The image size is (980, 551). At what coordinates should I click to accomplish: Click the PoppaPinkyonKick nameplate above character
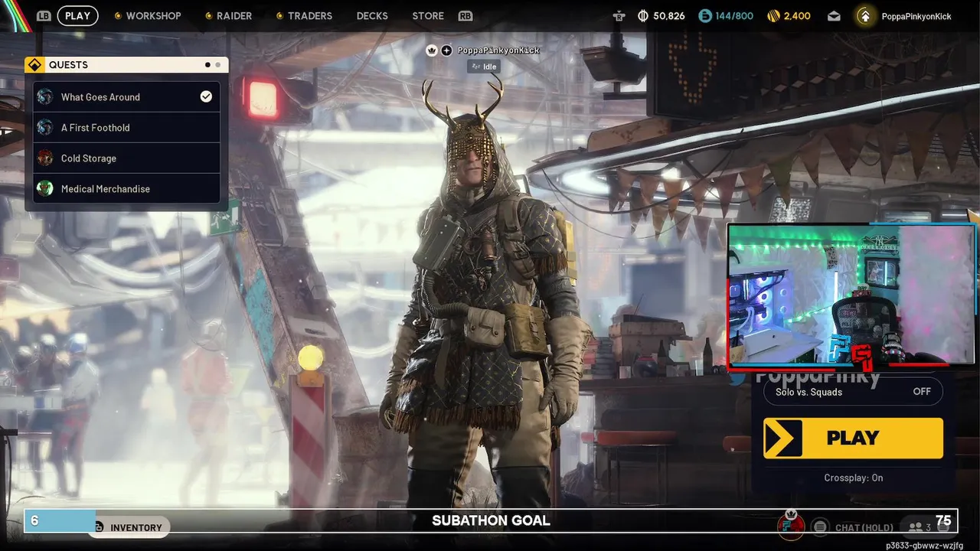[x=498, y=51]
